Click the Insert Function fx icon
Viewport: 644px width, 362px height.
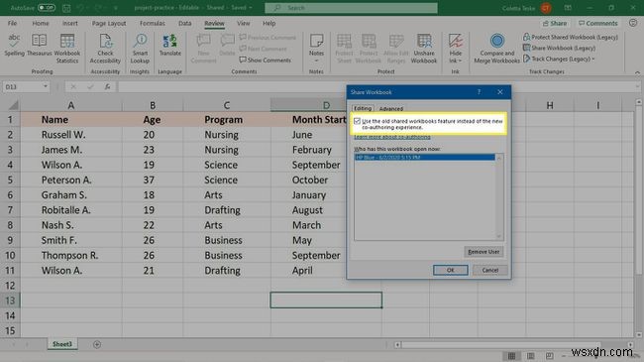107,87
